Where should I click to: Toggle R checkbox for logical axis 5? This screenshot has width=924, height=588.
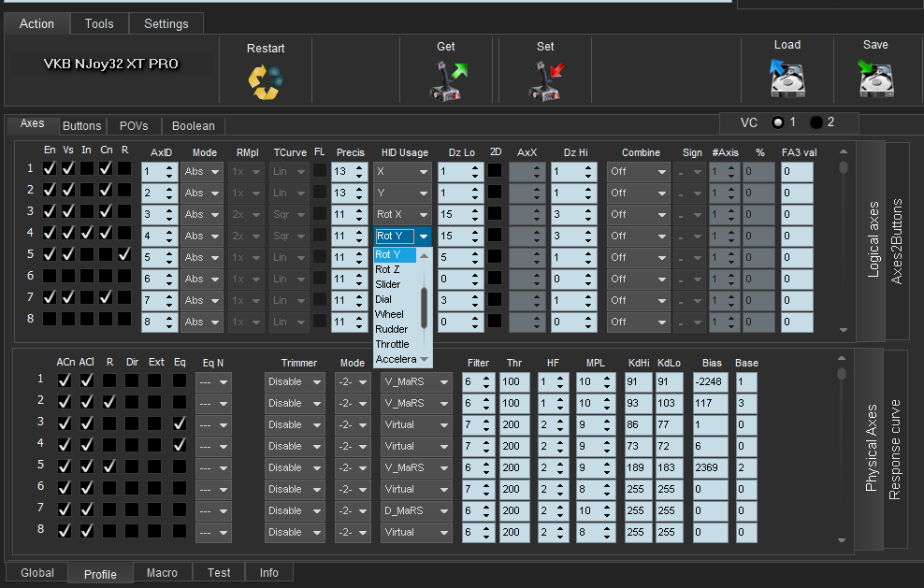point(124,254)
